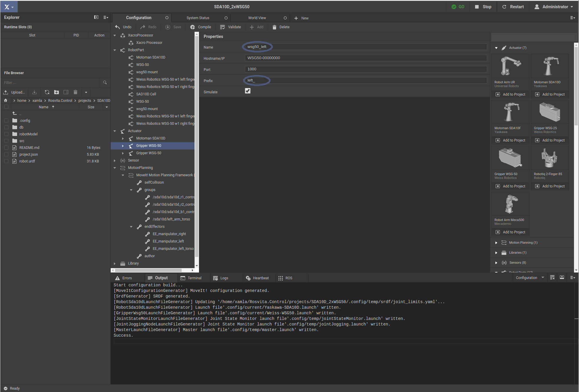Add Gripper WSG-25 to project
Viewport: 579px width, 392px height.
click(x=550, y=140)
